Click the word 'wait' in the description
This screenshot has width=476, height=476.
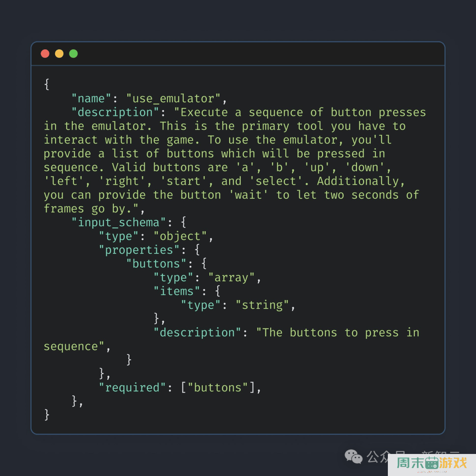pyautogui.click(x=248, y=195)
